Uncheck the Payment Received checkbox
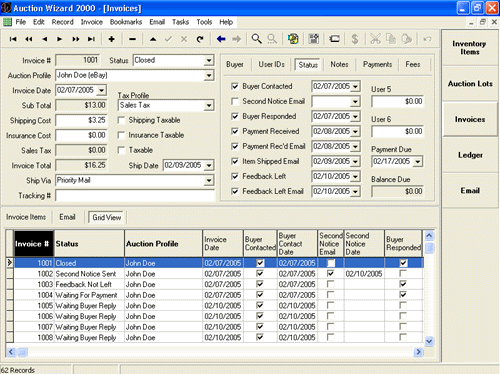Screen dimensions: 500x374 tap(235, 131)
